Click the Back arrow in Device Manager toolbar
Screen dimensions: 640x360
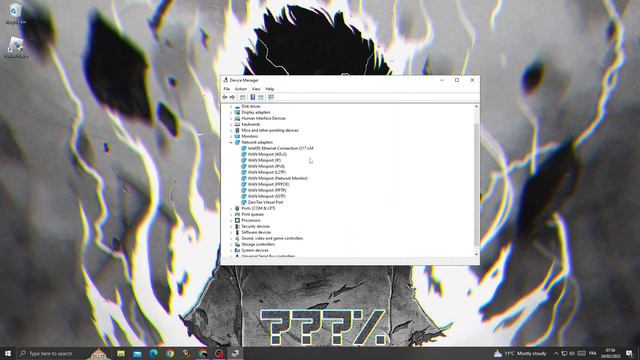[x=224, y=97]
